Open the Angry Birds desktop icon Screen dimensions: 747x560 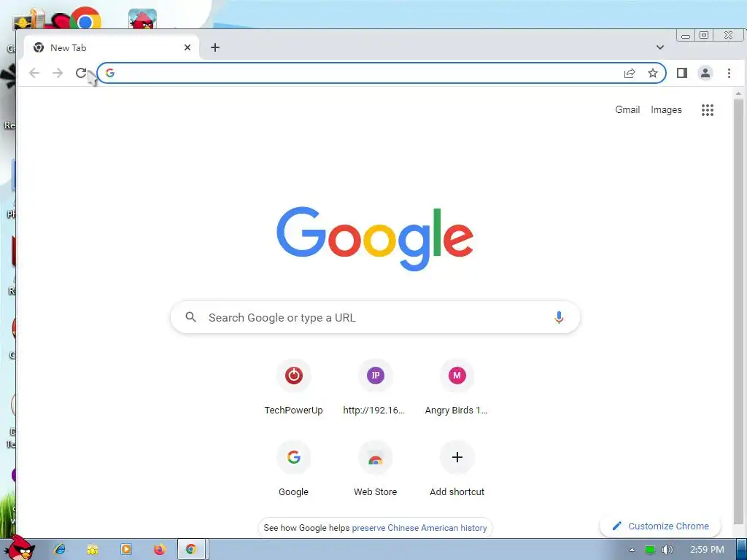point(142,19)
